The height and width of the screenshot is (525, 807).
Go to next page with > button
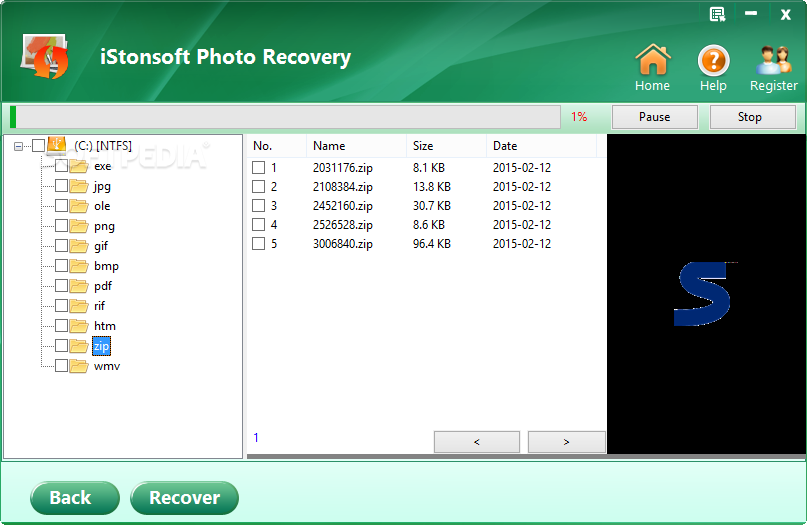point(566,442)
